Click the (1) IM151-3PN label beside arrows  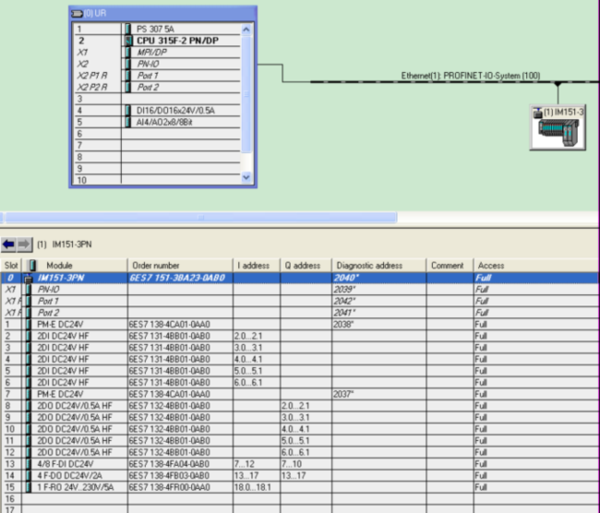(x=64, y=244)
